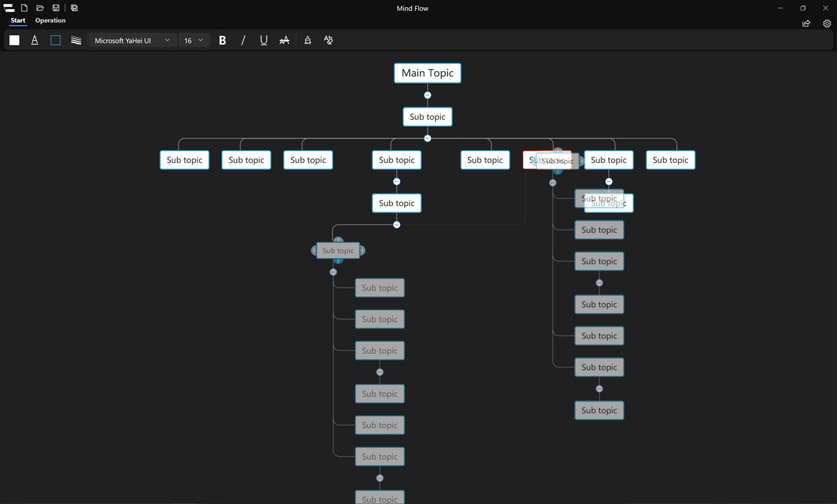Collapse the branch directly below Main Topic
The width and height of the screenshot is (837, 504).
tap(428, 95)
